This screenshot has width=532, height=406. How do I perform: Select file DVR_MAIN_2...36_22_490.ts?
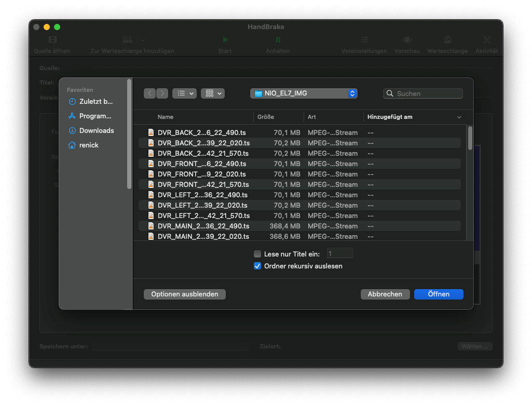[x=299, y=226]
